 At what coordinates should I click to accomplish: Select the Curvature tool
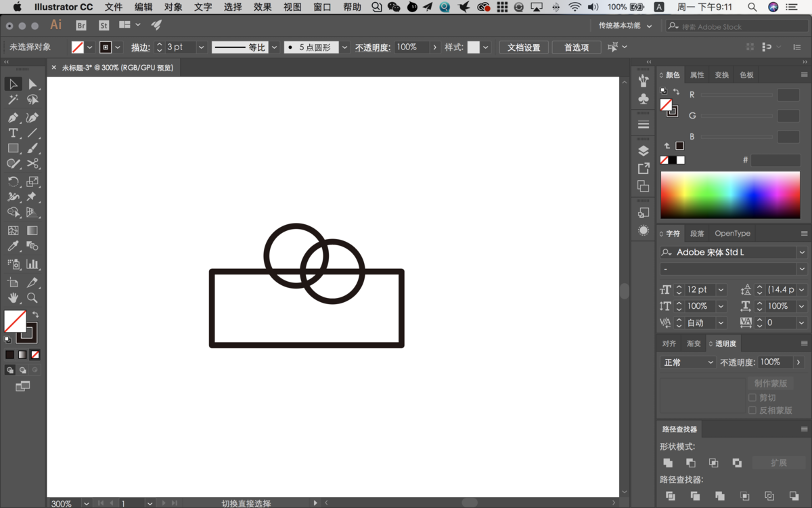(32, 117)
